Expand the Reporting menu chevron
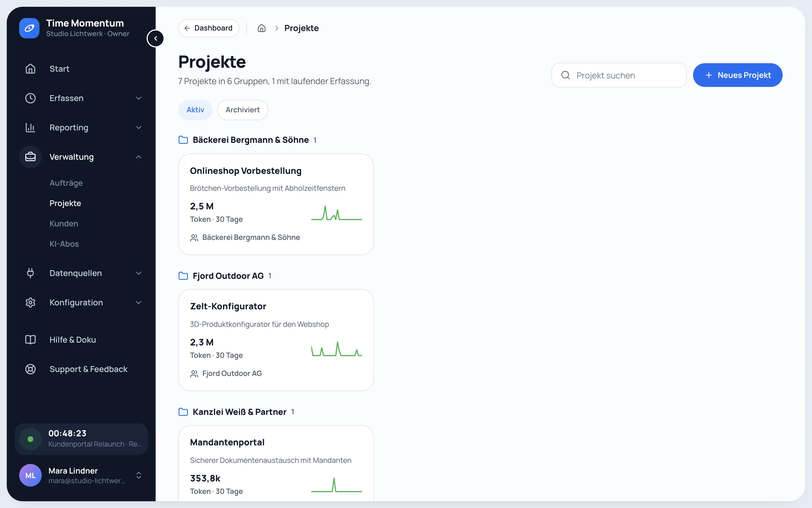The height and width of the screenshot is (508, 812). click(139, 127)
